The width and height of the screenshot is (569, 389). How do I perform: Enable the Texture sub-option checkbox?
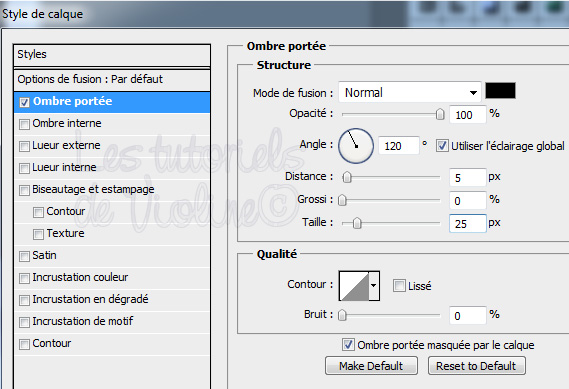38,234
